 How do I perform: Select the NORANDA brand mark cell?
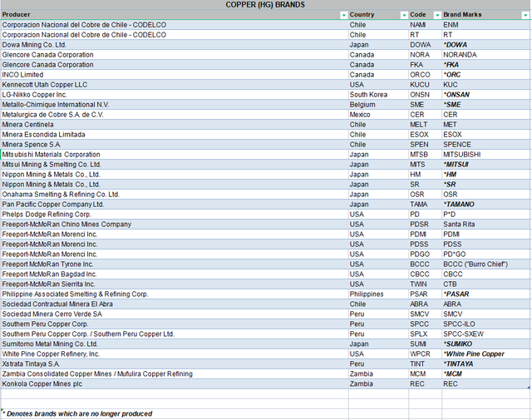click(x=485, y=55)
